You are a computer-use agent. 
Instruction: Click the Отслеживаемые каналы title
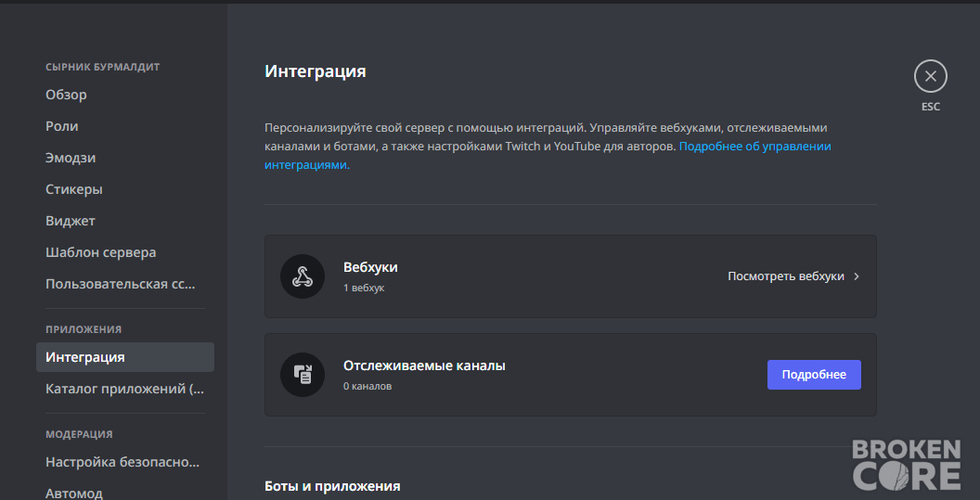(x=424, y=365)
